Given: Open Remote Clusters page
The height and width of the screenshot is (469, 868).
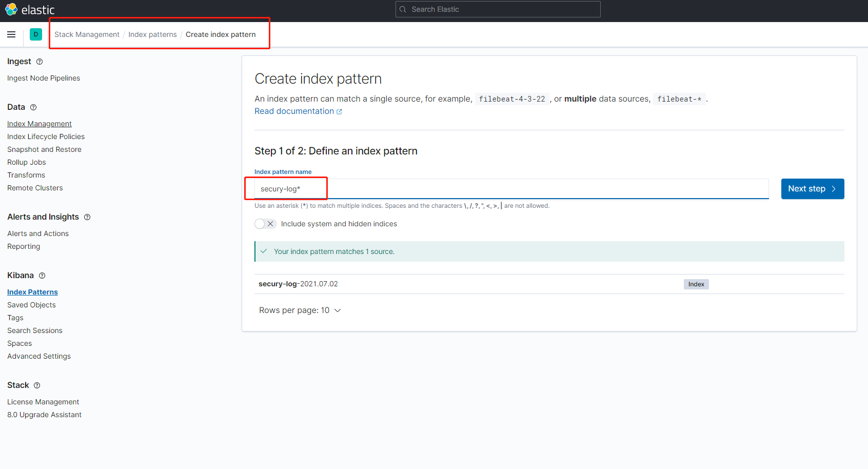Looking at the screenshot, I should pyautogui.click(x=35, y=188).
